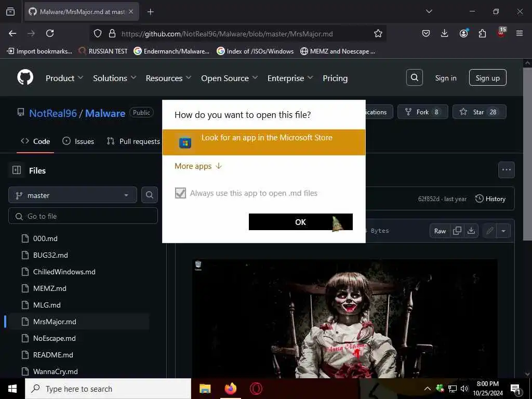Screen dimensions: 532x399
Task: Expand the Open Source dropdown
Action: [229, 78]
